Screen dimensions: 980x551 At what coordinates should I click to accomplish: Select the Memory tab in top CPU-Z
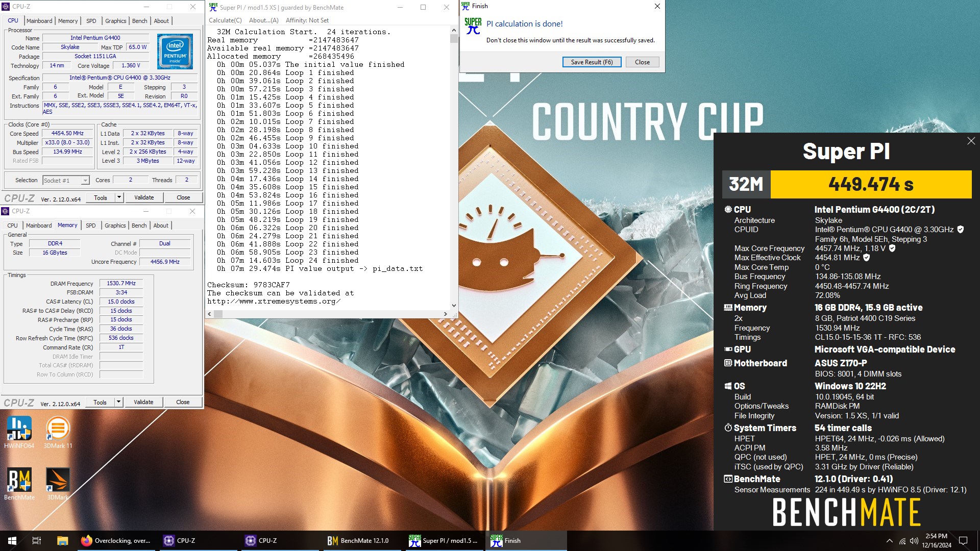click(x=68, y=21)
